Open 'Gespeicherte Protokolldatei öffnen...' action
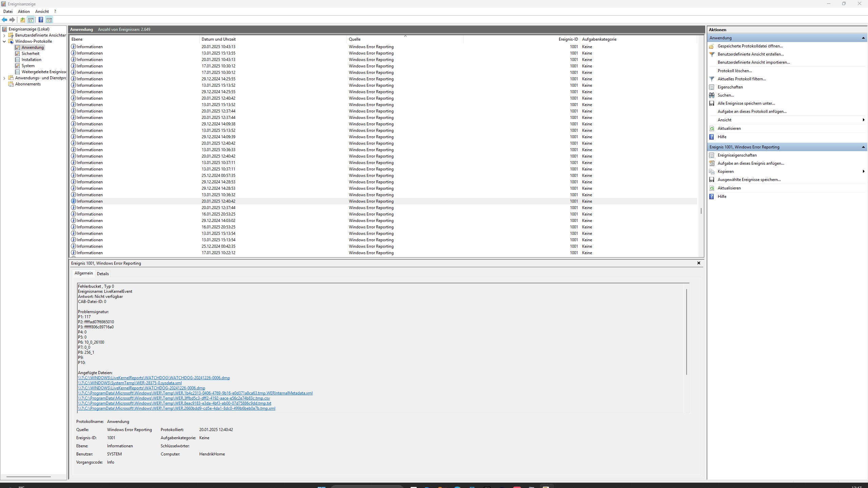The height and width of the screenshot is (488, 868). pyautogui.click(x=750, y=46)
